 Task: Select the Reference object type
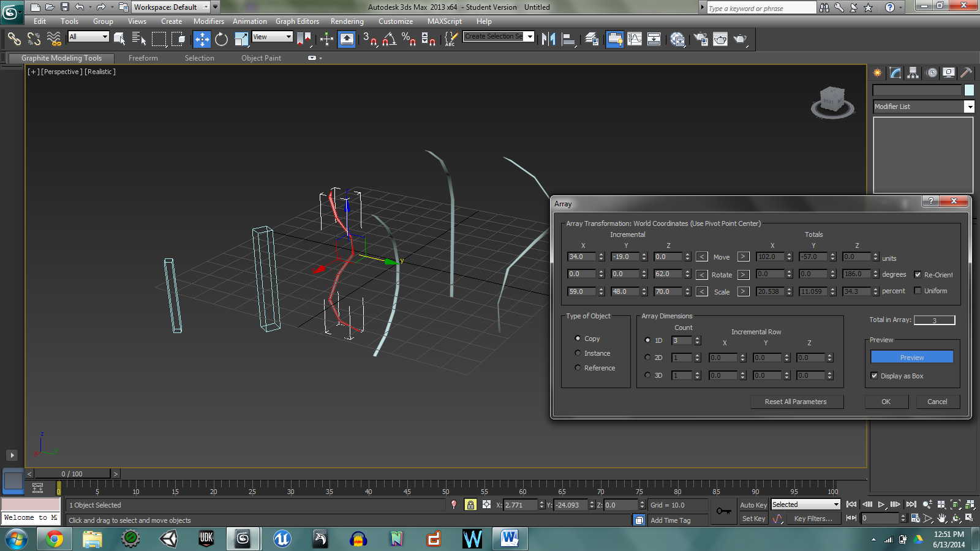(x=578, y=367)
